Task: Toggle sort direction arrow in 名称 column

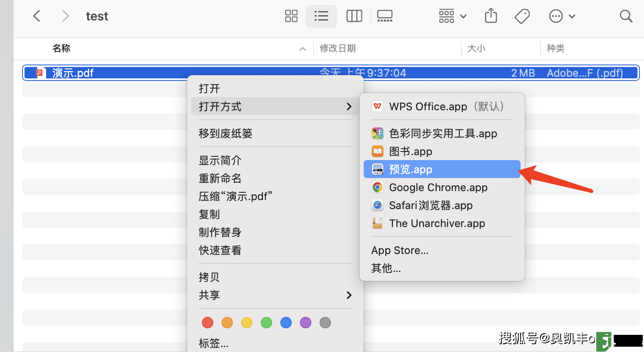Action: (302, 49)
